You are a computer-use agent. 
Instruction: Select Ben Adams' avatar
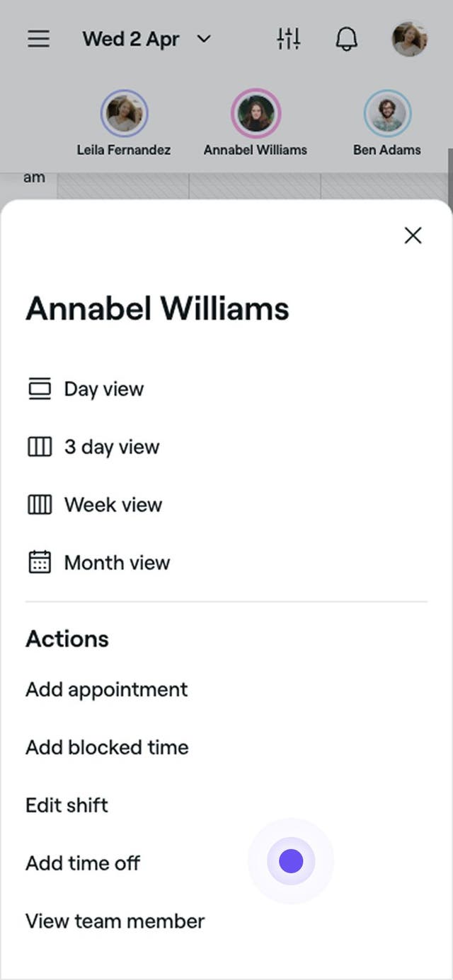tap(387, 113)
